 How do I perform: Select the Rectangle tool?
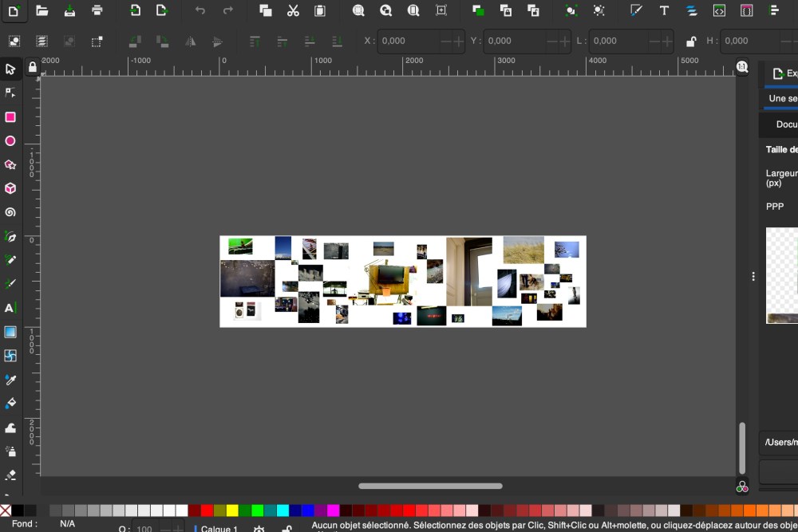pos(10,117)
